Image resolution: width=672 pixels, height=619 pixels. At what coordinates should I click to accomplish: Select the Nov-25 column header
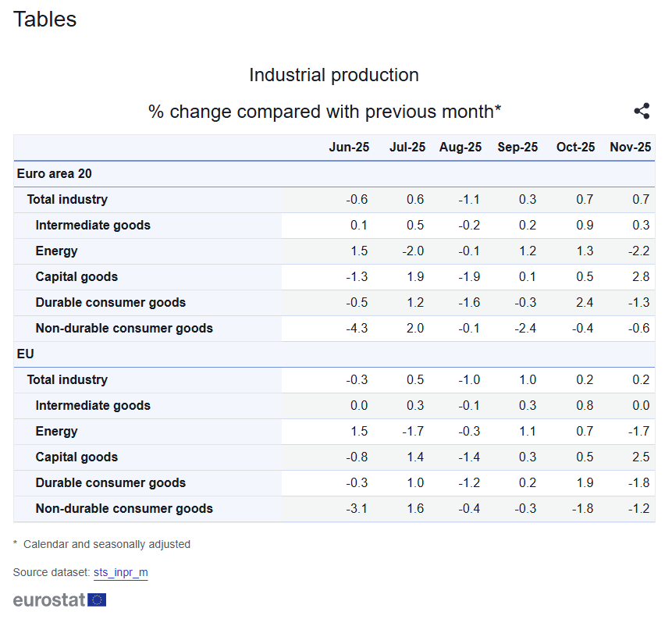[630, 147]
